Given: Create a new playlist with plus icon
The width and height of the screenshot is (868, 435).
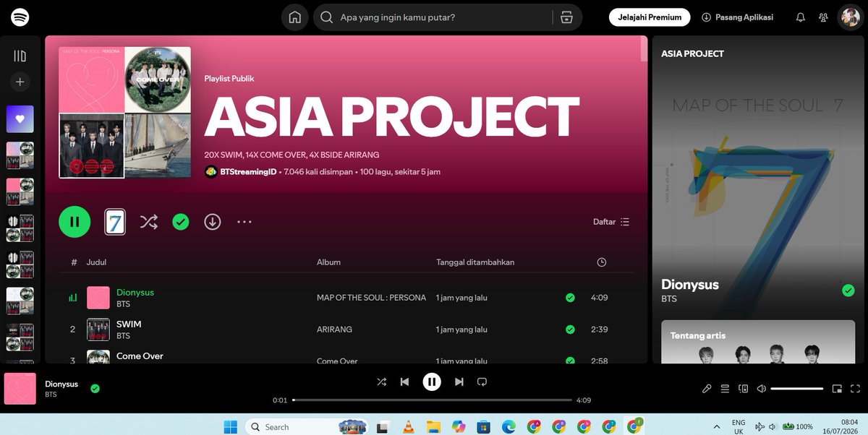Looking at the screenshot, I should [x=20, y=82].
